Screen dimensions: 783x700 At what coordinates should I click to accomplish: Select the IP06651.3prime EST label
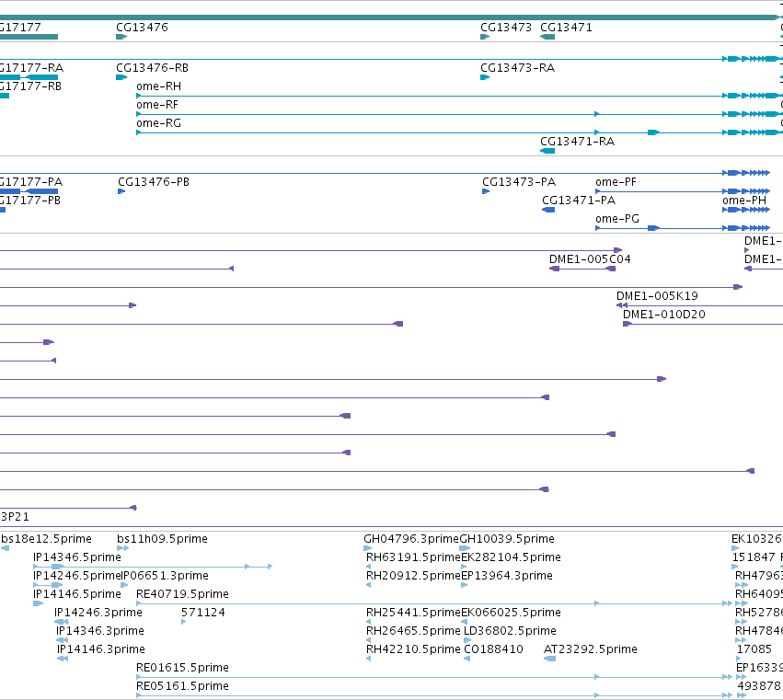[x=166, y=576]
